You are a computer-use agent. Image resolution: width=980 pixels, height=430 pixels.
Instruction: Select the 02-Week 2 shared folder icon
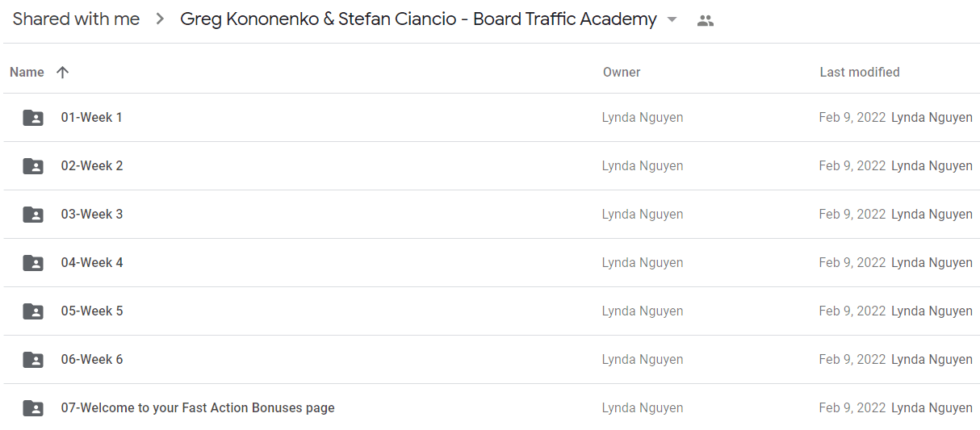[33, 166]
